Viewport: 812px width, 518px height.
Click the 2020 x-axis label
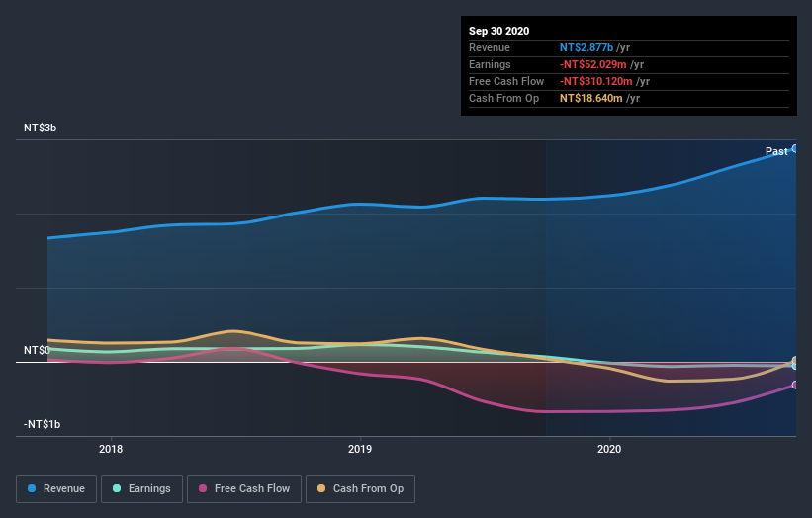point(609,449)
